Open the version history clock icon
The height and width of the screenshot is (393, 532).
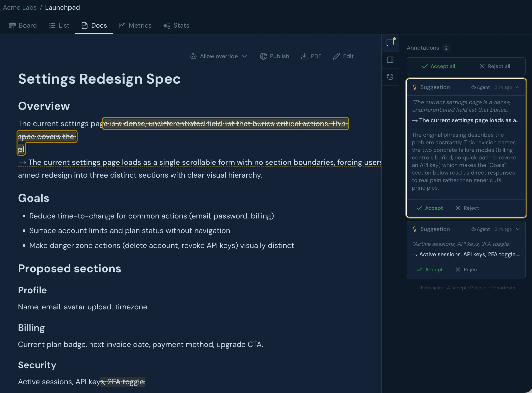390,77
